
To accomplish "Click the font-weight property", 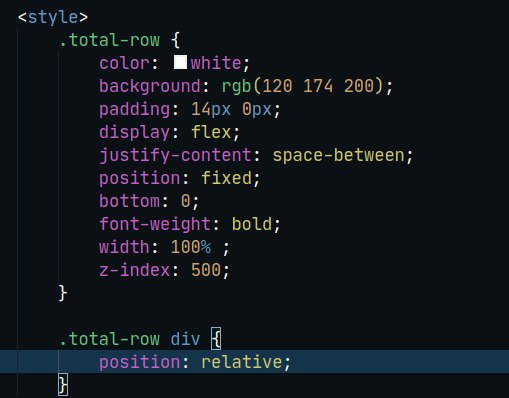I will pyautogui.click(x=155, y=224).
